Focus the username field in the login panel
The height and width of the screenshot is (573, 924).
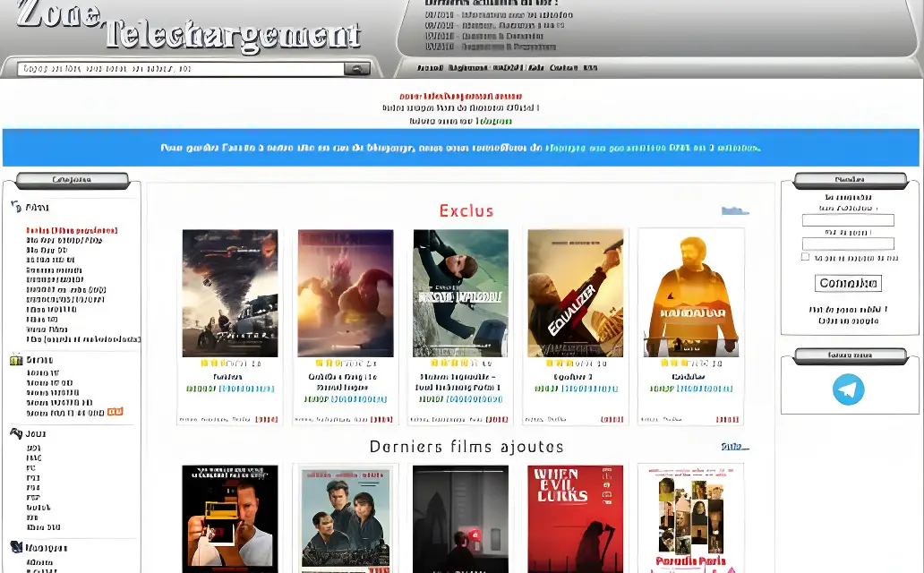click(848, 220)
